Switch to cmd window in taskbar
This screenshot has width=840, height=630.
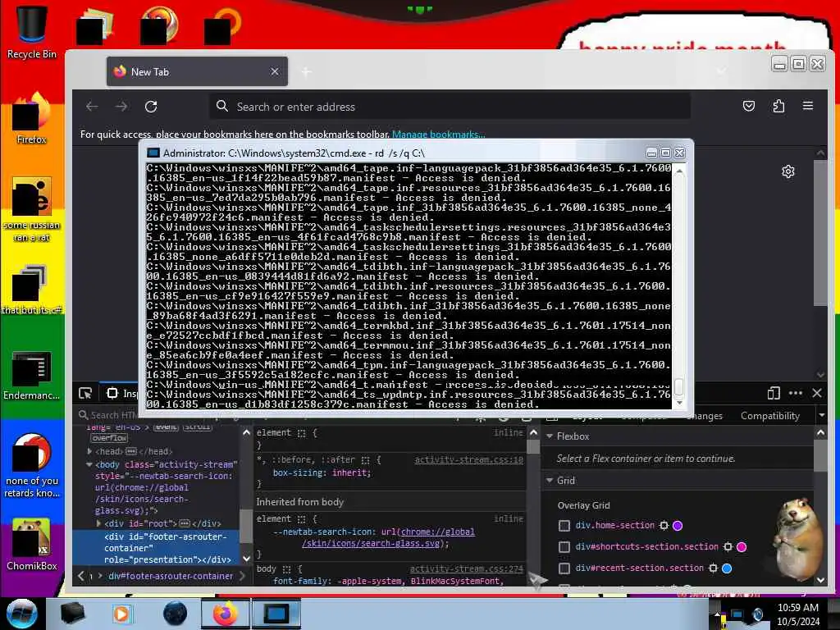276,614
